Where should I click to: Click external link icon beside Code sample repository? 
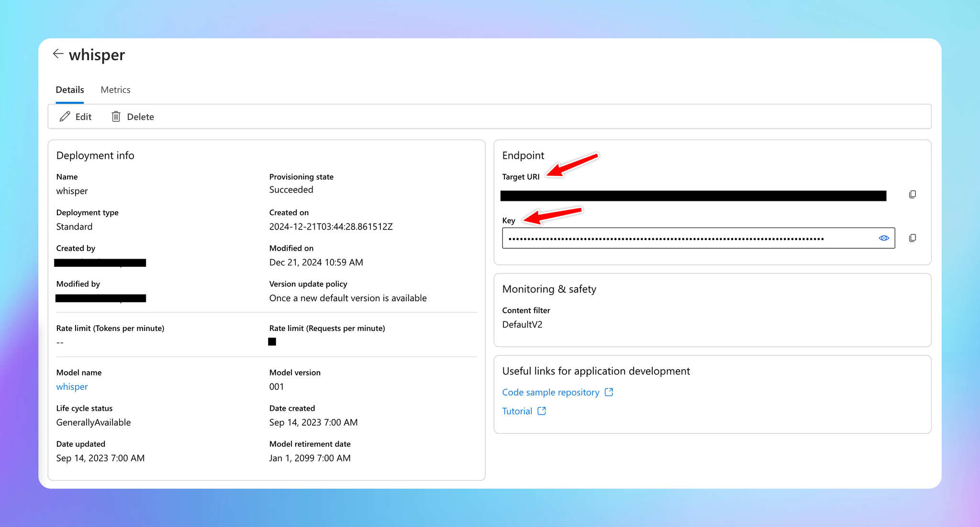point(609,392)
